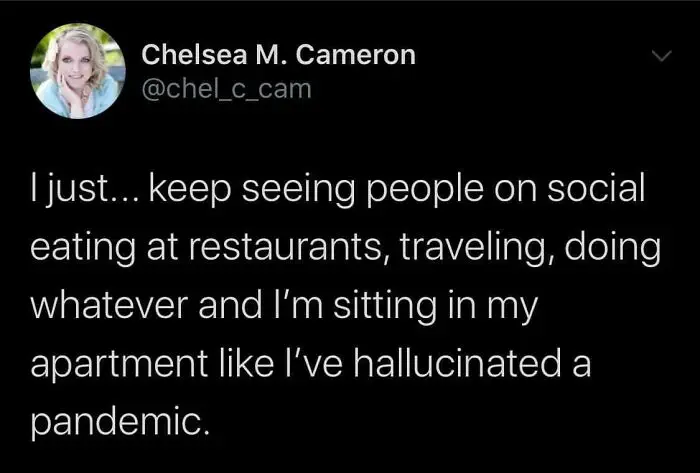Click the word "whatever" in the tweet
The image size is (700, 473).
click(110, 305)
